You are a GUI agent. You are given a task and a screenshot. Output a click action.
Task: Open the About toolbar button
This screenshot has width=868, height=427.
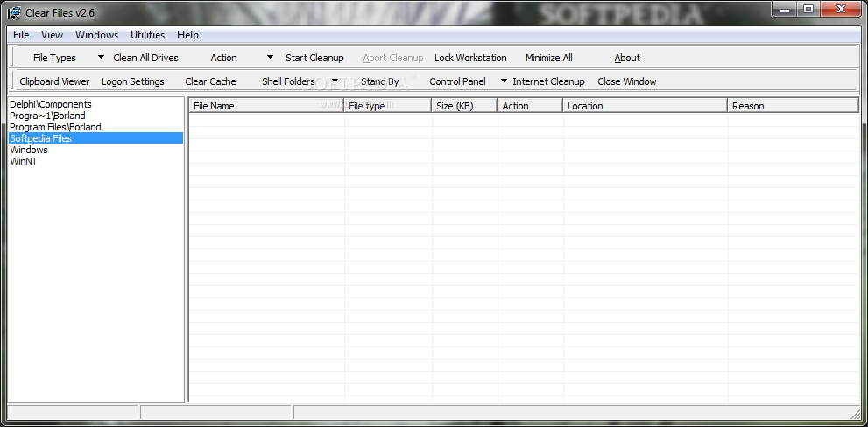(x=626, y=58)
